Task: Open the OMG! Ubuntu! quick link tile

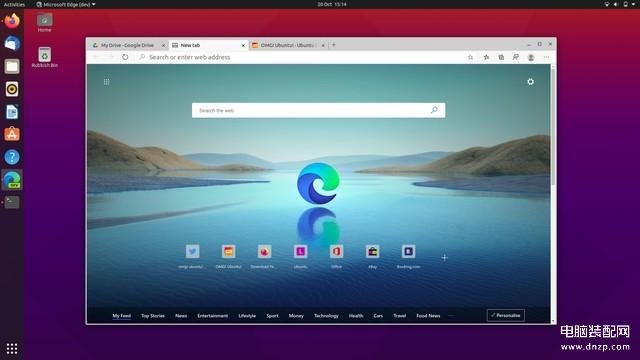Action: pos(229,251)
